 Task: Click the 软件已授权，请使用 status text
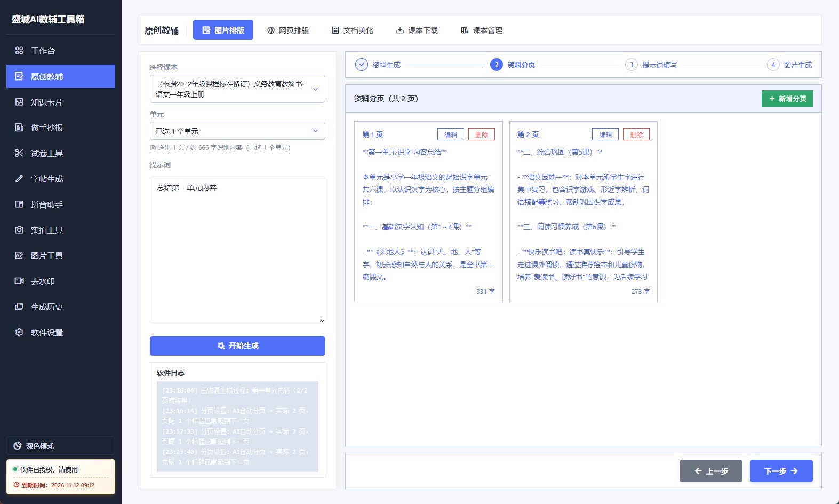(49, 469)
